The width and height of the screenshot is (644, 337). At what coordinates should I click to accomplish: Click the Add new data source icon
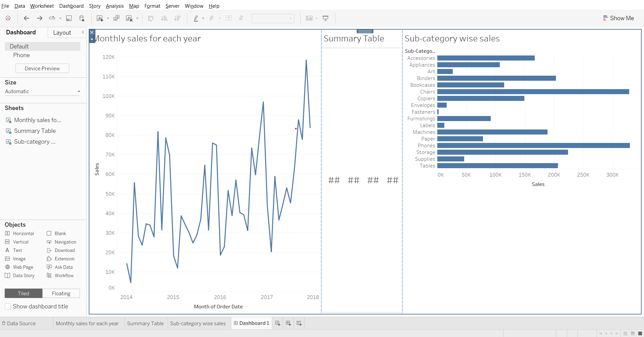(x=82, y=18)
